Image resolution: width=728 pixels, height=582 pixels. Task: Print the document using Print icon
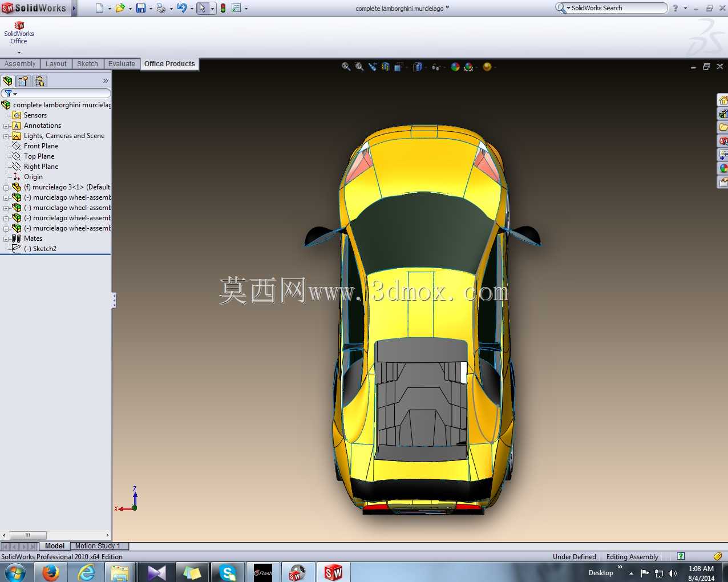161,8
